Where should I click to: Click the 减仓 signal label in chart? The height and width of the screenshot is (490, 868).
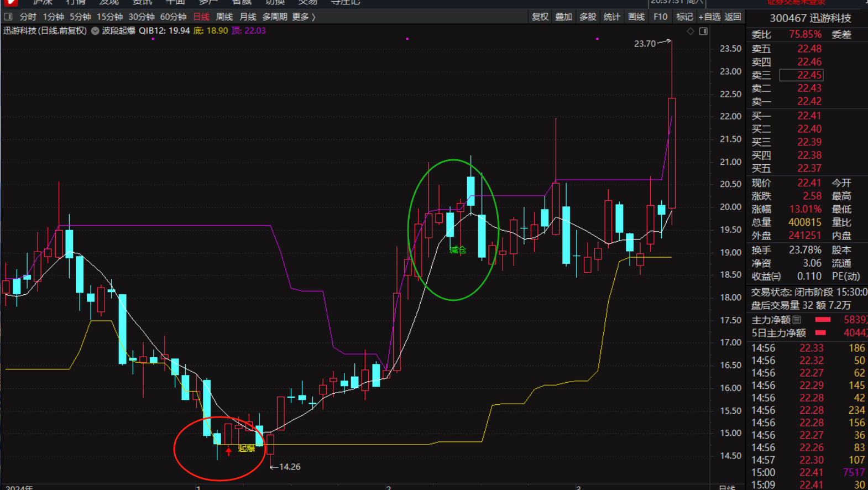click(458, 250)
